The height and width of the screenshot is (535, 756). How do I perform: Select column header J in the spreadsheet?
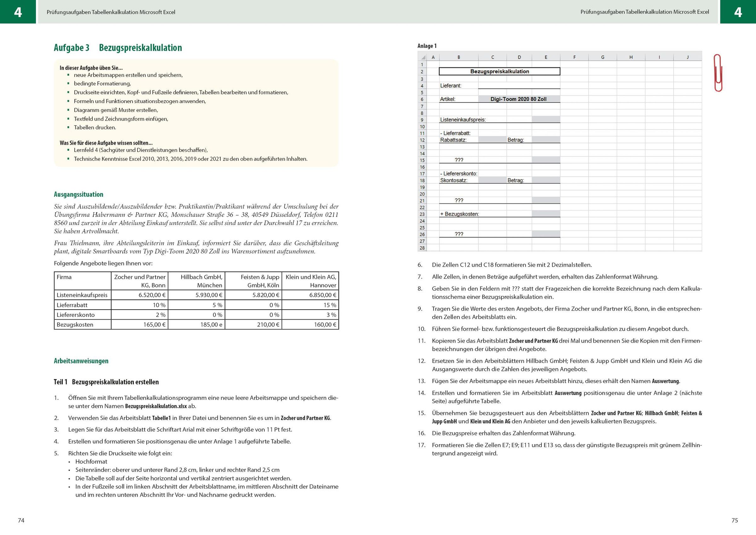[688, 57]
